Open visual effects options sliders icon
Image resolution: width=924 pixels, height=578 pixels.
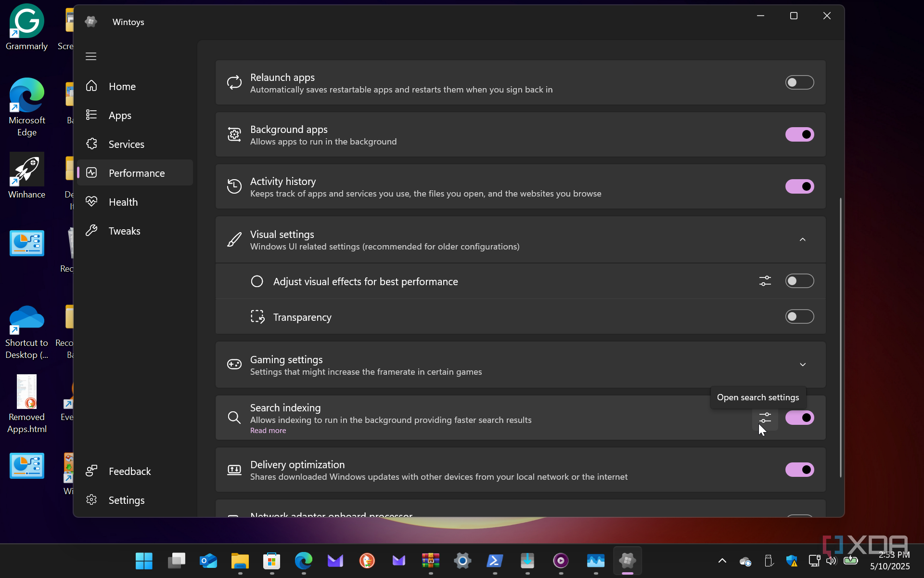(x=765, y=281)
